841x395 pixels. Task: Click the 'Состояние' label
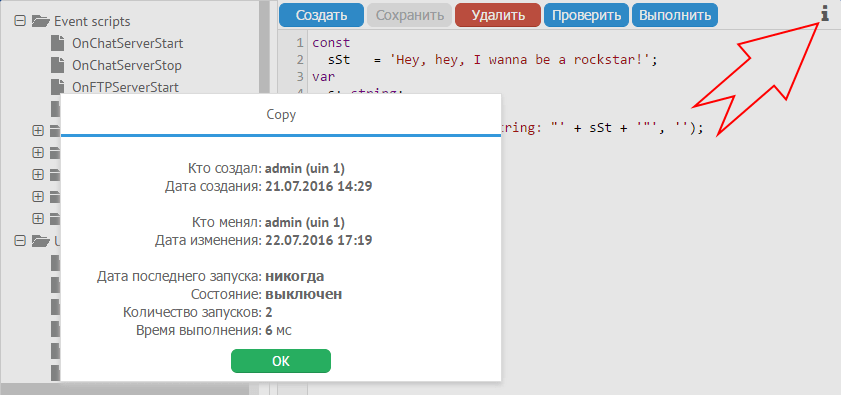(227, 295)
